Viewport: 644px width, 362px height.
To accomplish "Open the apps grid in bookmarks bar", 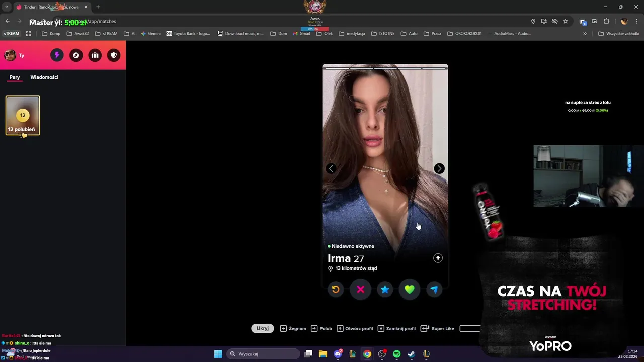I will tap(28, 34).
